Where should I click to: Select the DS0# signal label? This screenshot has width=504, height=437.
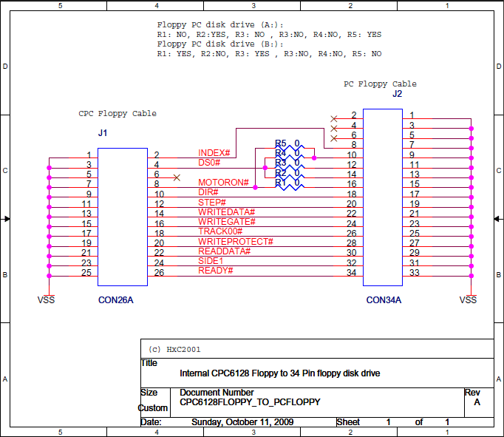tap(209, 163)
